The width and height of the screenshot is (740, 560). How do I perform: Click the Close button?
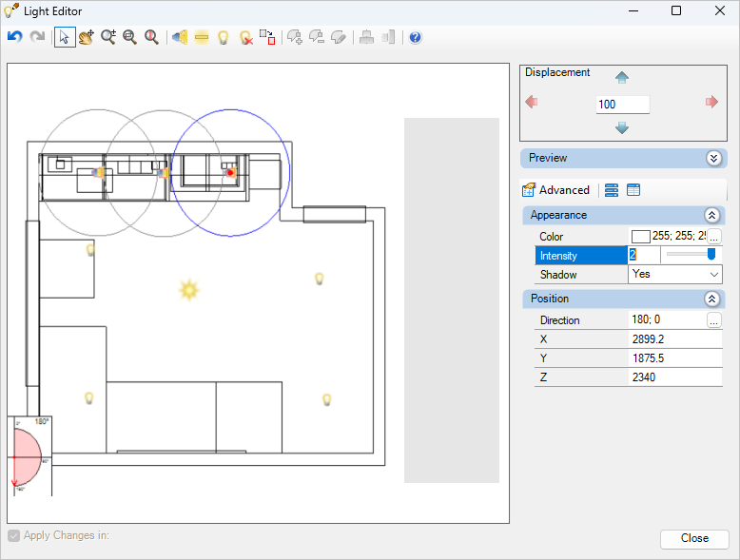tap(694, 538)
